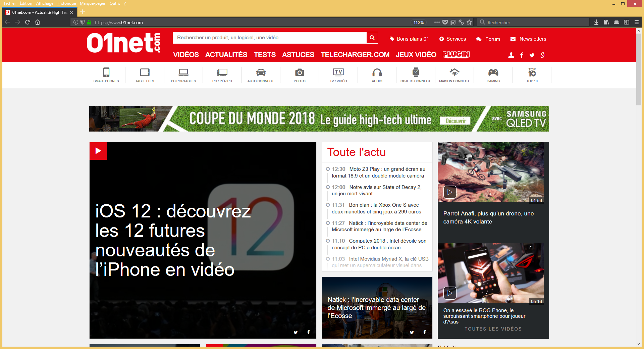Share iOS 12 article on Facebook
The height and width of the screenshot is (349, 644).
309,332
